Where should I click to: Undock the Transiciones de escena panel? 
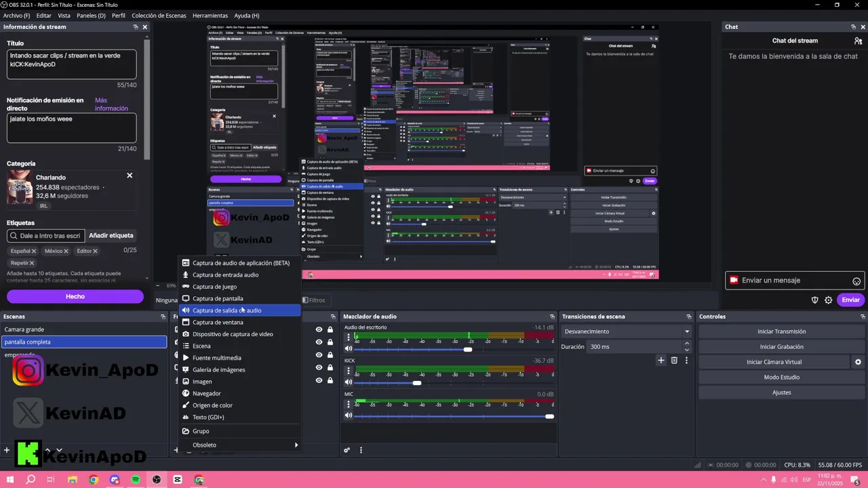pyautogui.click(x=688, y=317)
